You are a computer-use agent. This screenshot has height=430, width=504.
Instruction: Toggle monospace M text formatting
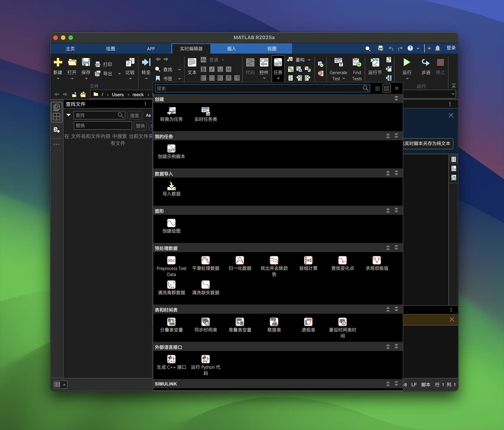[228, 69]
